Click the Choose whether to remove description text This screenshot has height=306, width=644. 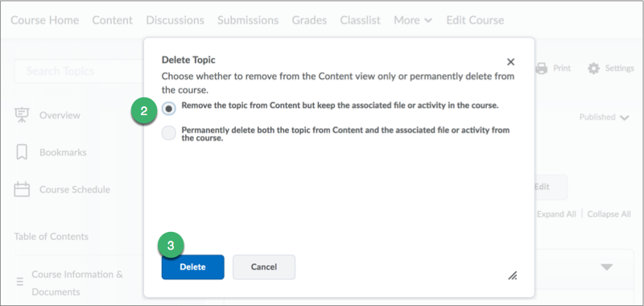[x=337, y=83]
